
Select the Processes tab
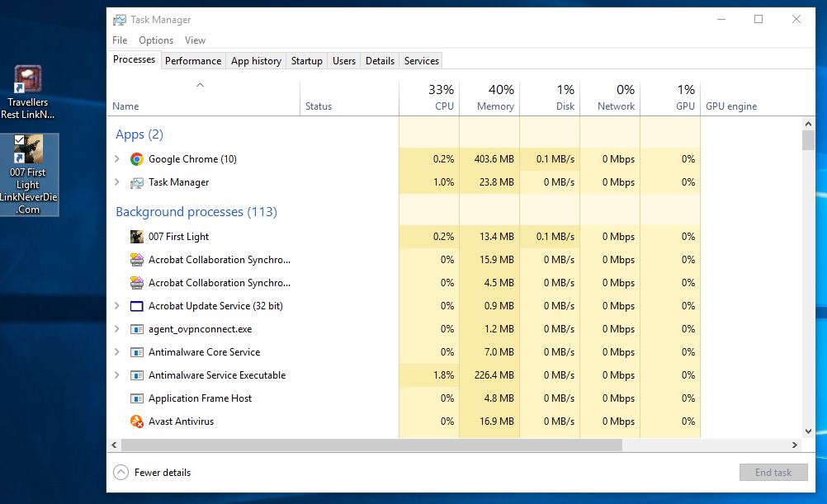pos(134,59)
